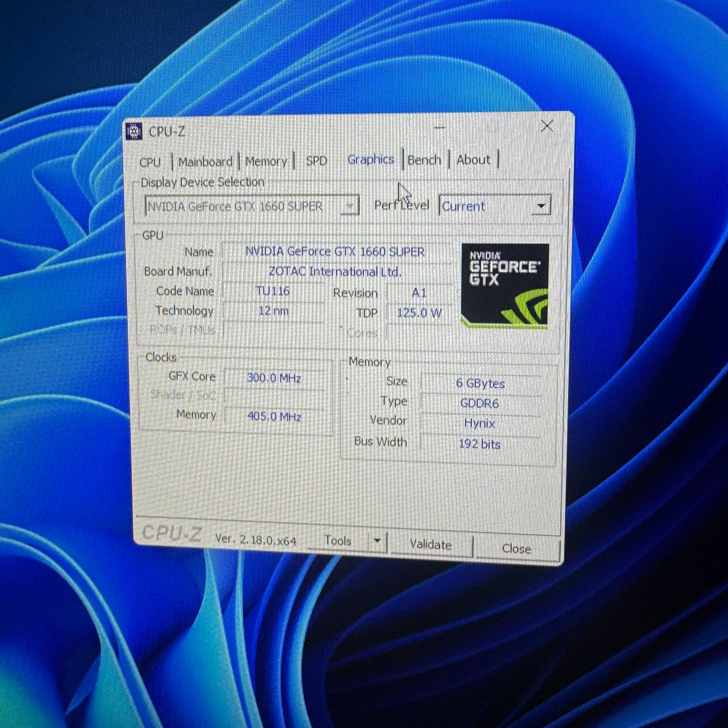The image size is (728, 728).
Task: Switch to the Mainboard tab
Action: 205,162
